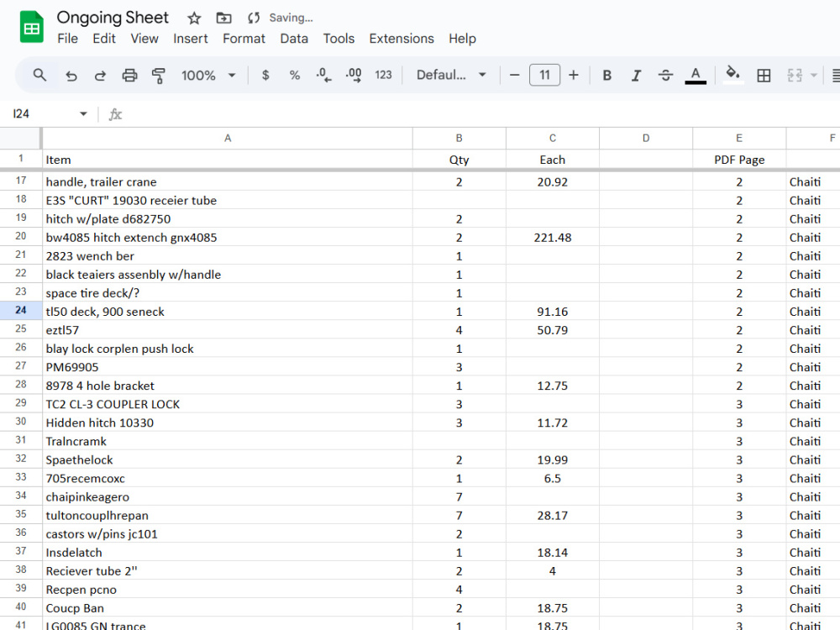
Task: Open the View menu
Action: coord(144,39)
